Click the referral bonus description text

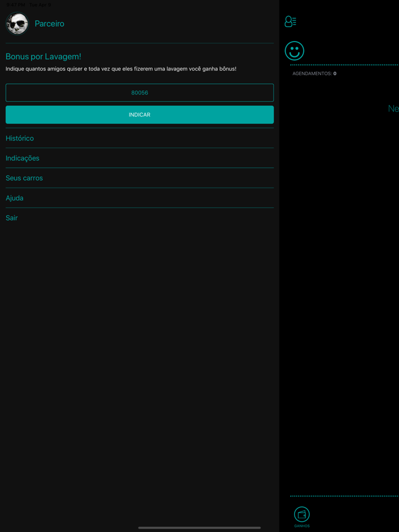click(x=121, y=69)
